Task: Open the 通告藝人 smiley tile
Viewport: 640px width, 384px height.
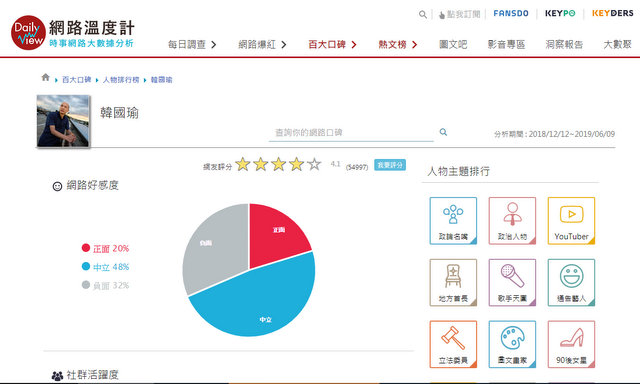Action: (x=571, y=282)
